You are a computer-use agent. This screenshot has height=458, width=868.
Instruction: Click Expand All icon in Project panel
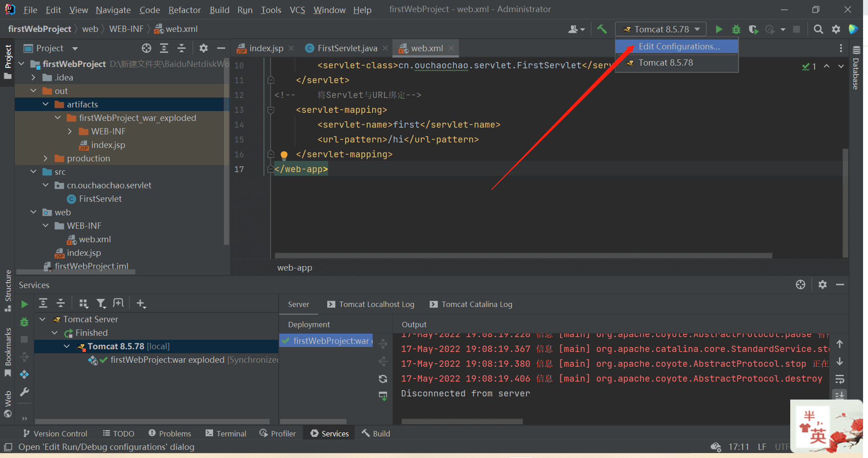164,48
